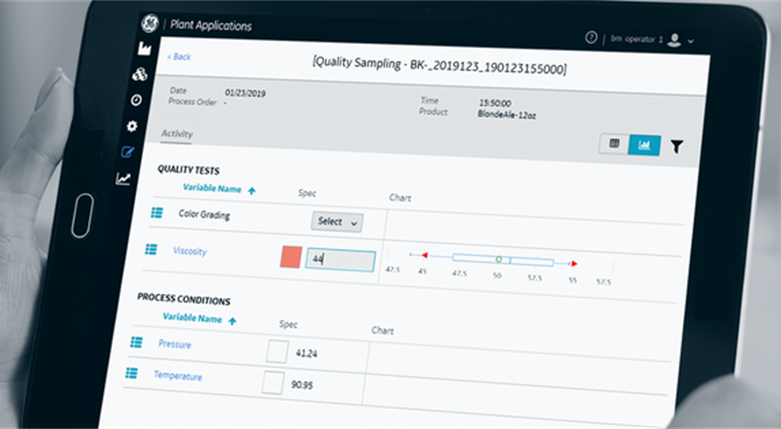The height and width of the screenshot is (429, 781).
Task: Click the Quality Sampling page title
Action: [x=439, y=66]
